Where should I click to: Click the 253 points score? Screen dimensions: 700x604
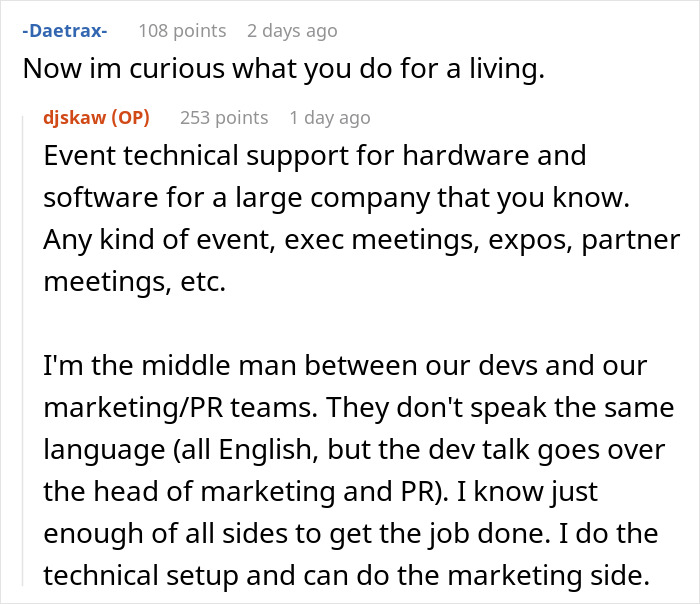[224, 118]
